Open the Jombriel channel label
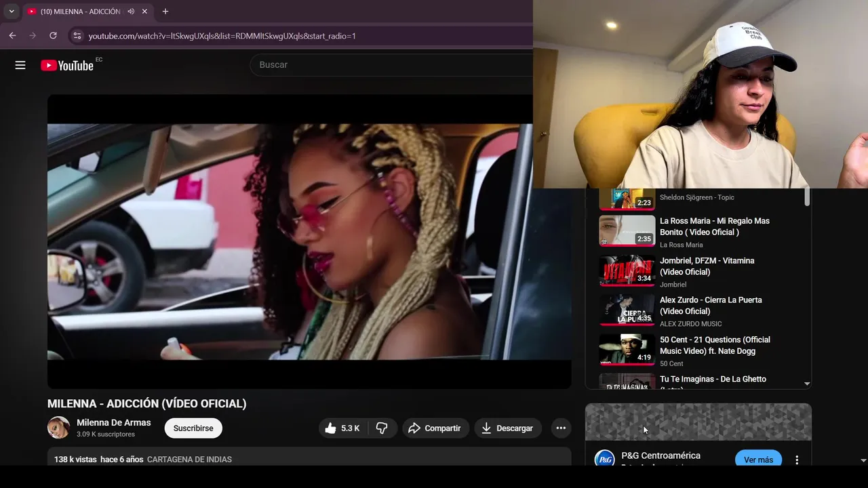Viewport: 868px width, 488px height. (x=673, y=285)
